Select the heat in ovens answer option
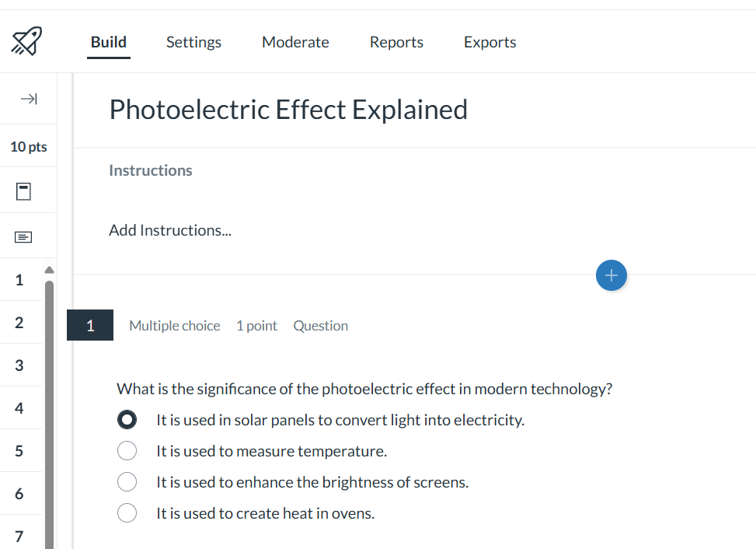 tap(127, 513)
